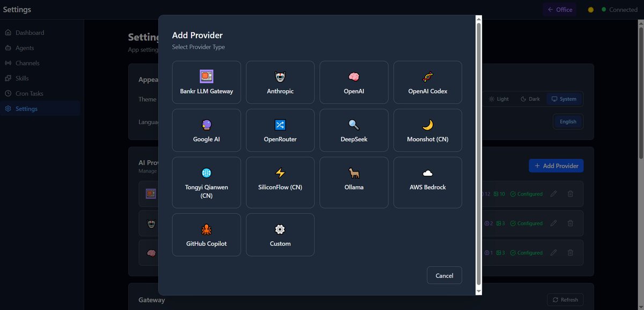Select Settings in the sidebar
The width and height of the screenshot is (644, 310).
tap(40, 109)
